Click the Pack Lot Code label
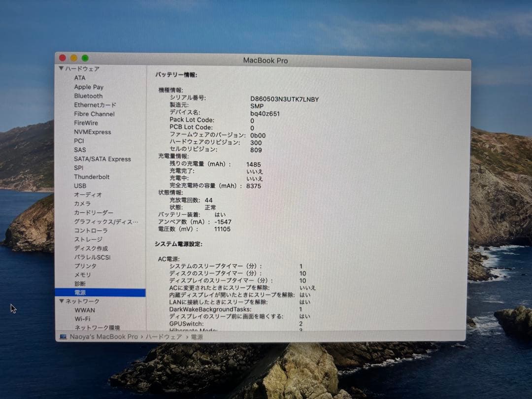The height and width of the screenshot is (399, 532). click(x=192, y=120)
